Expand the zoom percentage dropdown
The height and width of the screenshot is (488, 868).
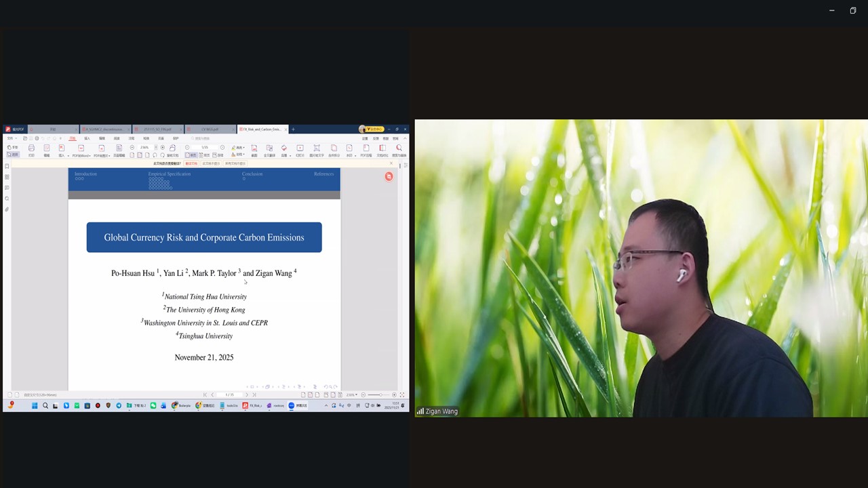(x=155, y=147)
